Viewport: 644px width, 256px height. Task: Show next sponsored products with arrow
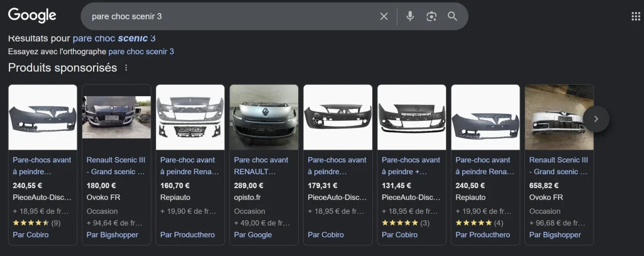tap(596, 119)
